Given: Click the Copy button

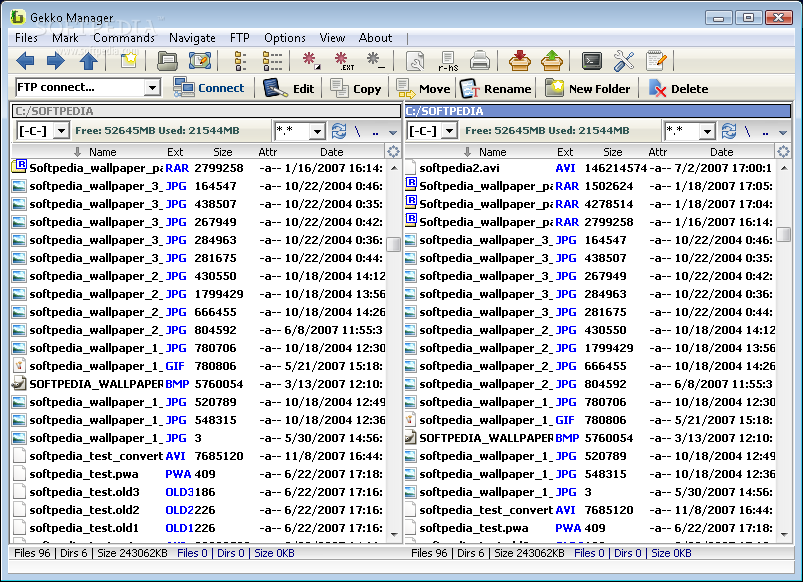Looking at the screenshot, I should (x=355, y=89).
